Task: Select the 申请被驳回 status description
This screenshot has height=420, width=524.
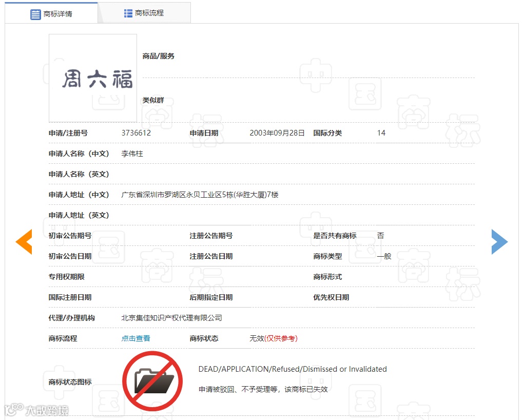Action: tap(263, 389)
